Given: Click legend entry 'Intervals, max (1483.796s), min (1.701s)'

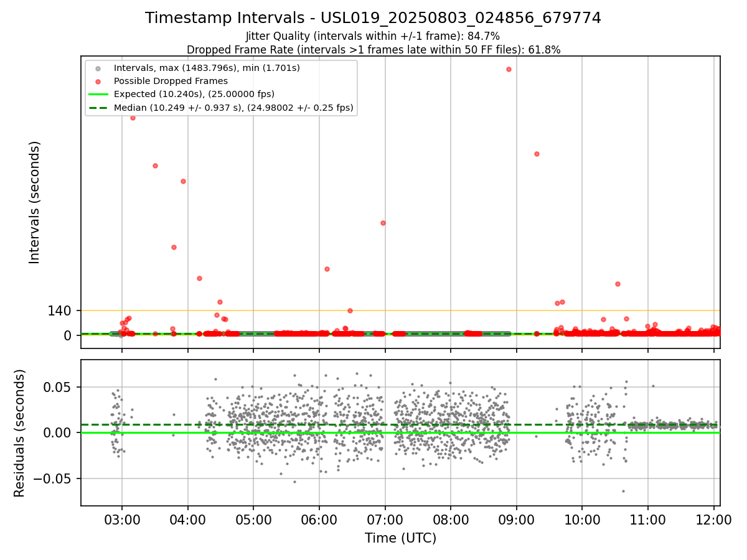Looking at the screenshot, I should tap(207, 67).
